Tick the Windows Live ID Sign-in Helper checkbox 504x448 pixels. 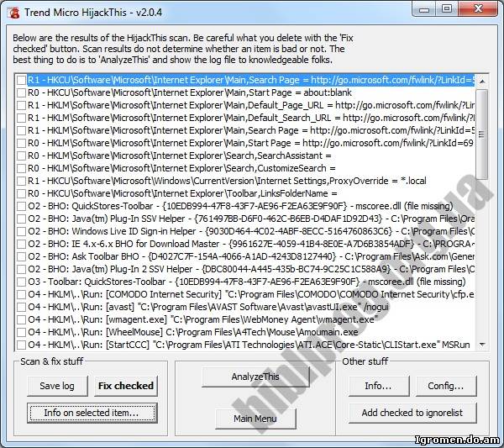21,231
